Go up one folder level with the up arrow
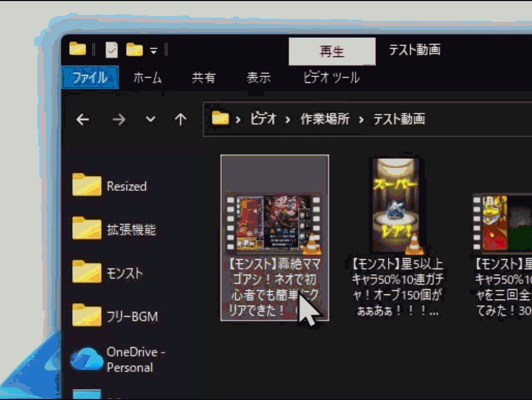The height and width of the screenshot is (400, 532). [x=181, y=120]
